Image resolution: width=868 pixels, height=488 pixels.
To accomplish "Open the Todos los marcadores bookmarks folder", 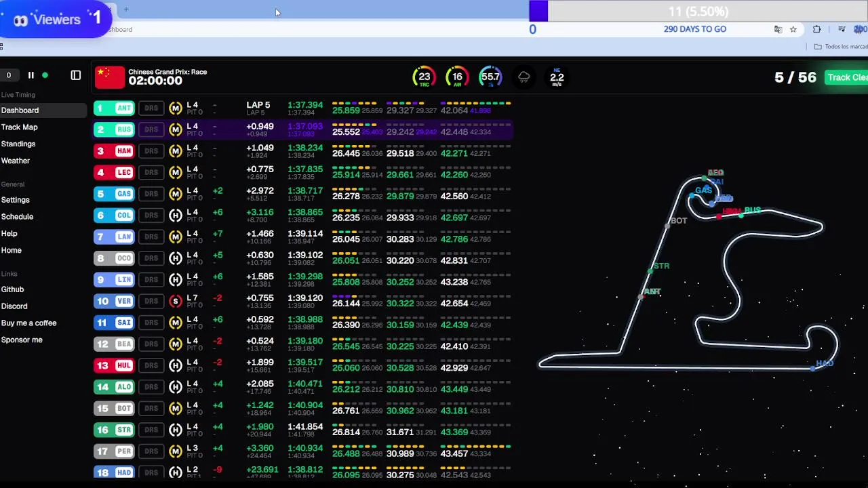I will tap(841, 47).
